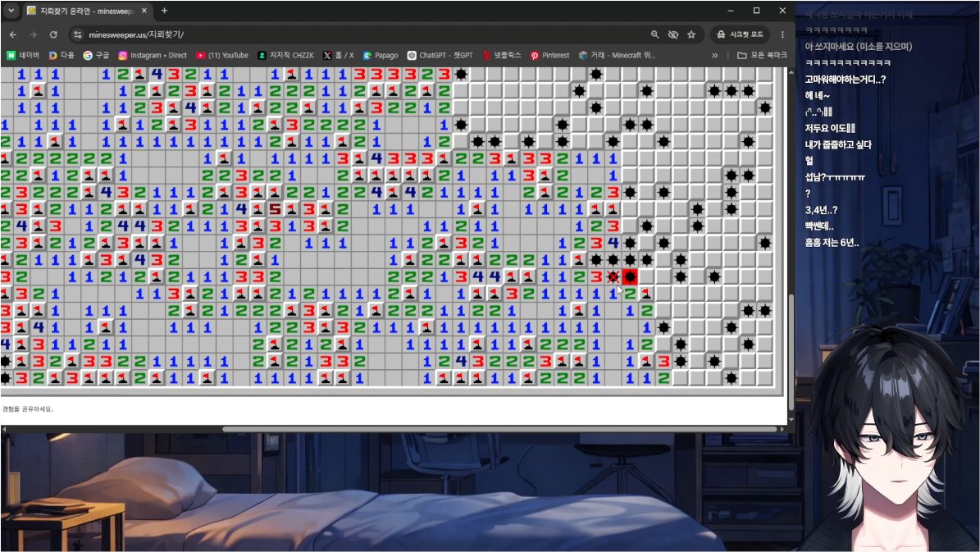Click the number 5 cell on board
This screenshot has height=552, width=980.
(x=275, y=209)
